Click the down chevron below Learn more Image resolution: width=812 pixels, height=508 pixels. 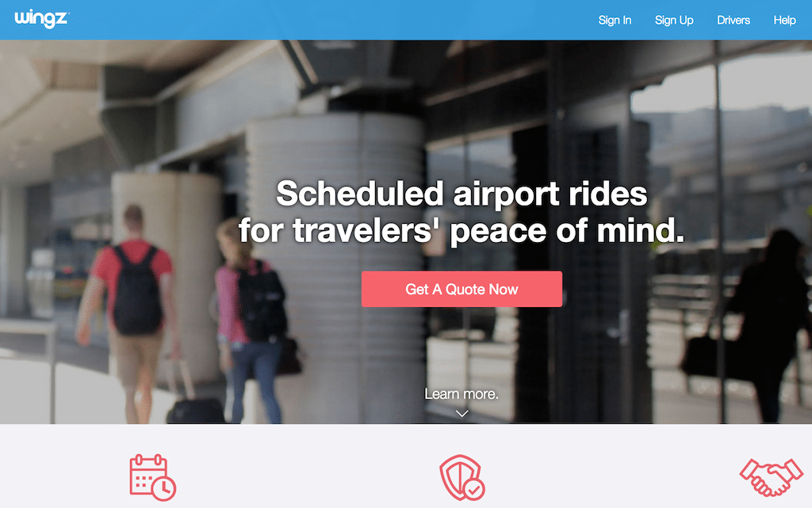point(462,413)
